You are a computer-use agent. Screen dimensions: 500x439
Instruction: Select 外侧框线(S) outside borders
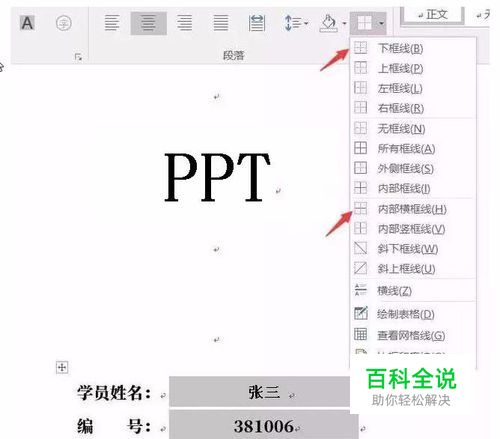tap(413, 169)
